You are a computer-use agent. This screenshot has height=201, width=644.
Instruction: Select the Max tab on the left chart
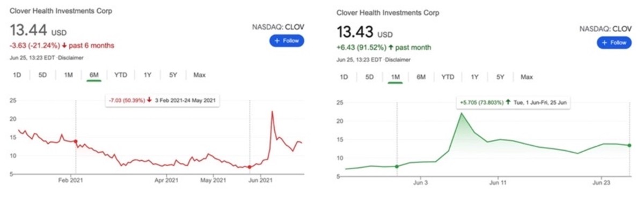(x=199, y=75)
